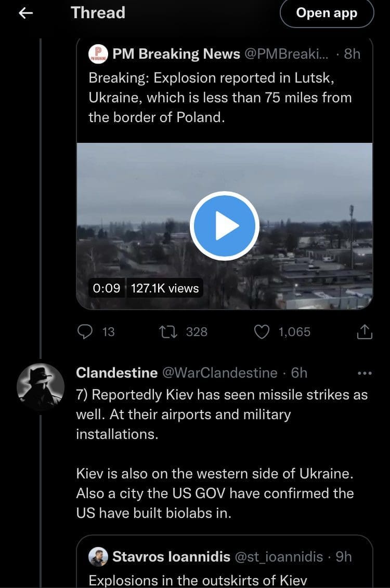Open the Stavros Ioannidis profile name
This screenshot has width=390, height=588.
tap(171, 557)
